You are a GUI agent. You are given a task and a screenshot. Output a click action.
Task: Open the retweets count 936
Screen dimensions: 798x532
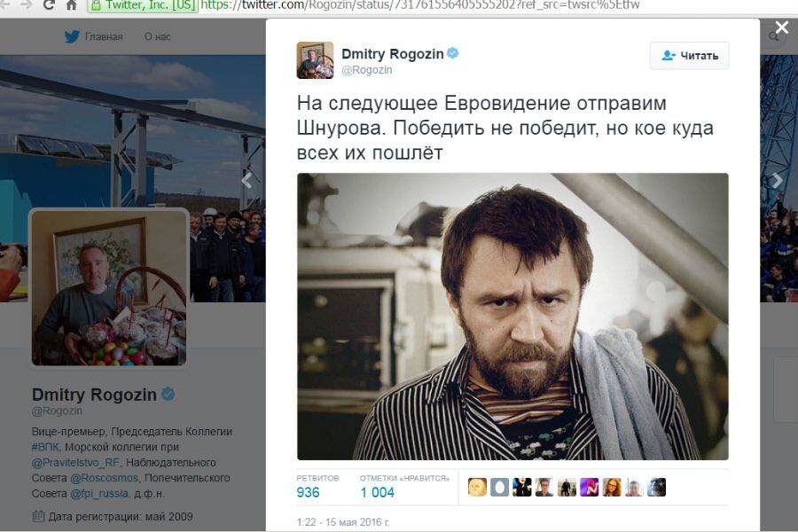(308, 492)
